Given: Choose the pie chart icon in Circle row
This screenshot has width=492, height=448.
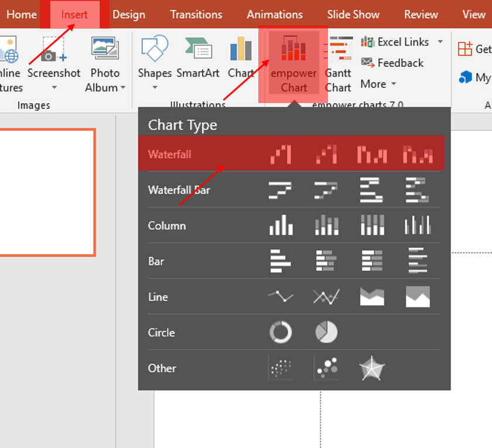Looking at the screenshot, I should [326, 333].
